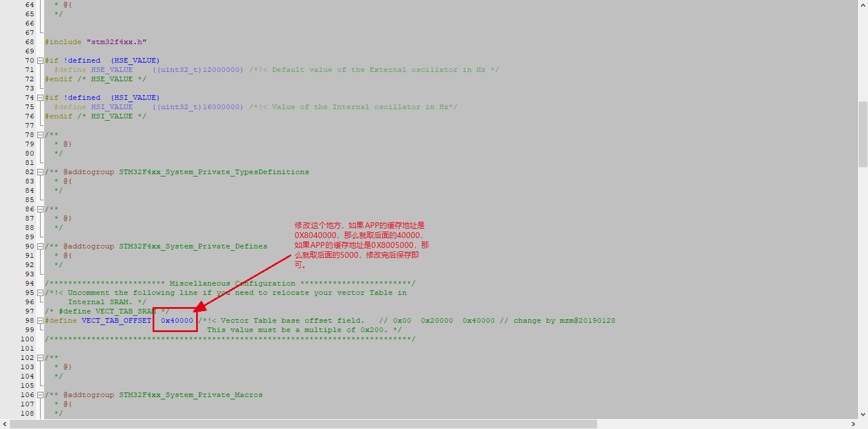Collapse the STM32F4xx_System_Private_Defines comment block
868x429 pixels.
(x=39, y=246)
